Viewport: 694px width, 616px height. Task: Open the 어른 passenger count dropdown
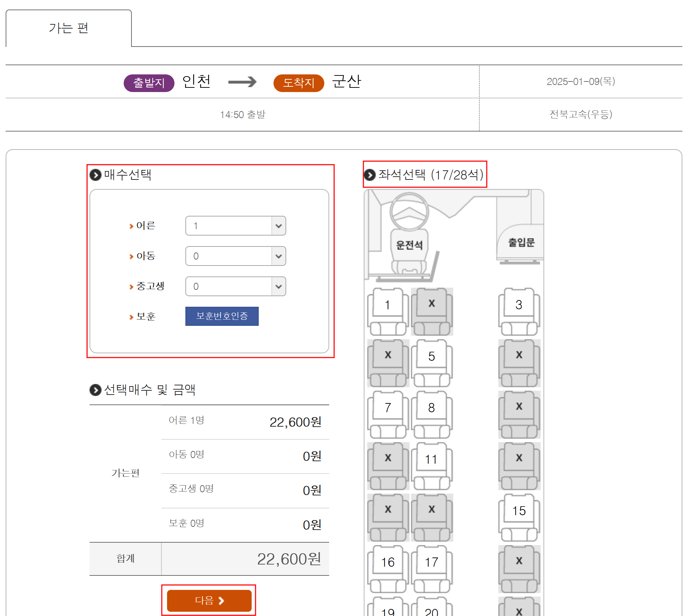tap(235, 226)
